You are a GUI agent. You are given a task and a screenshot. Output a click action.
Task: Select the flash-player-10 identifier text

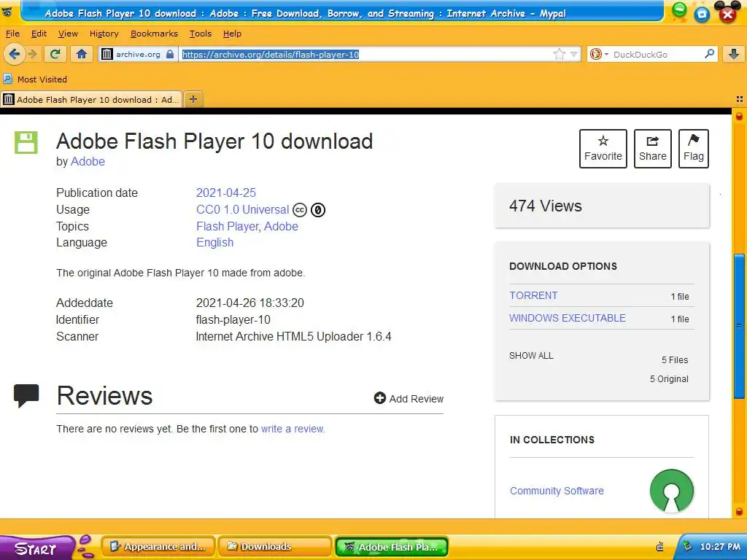pyautogui.click(x=233, y=319)
